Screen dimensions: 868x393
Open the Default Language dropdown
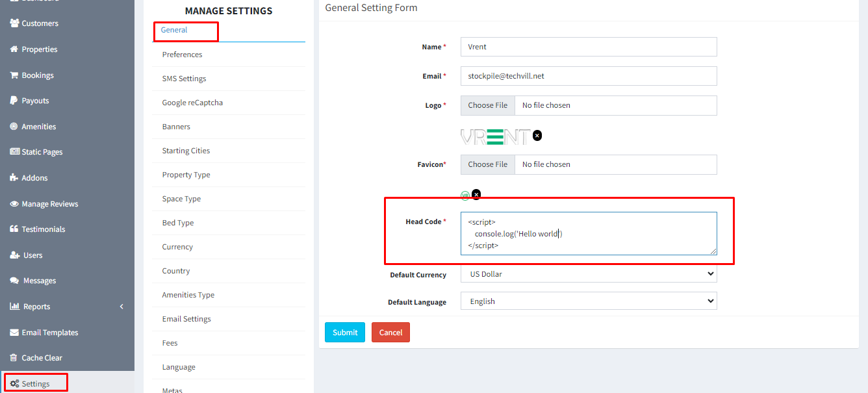tap(588, 301)
